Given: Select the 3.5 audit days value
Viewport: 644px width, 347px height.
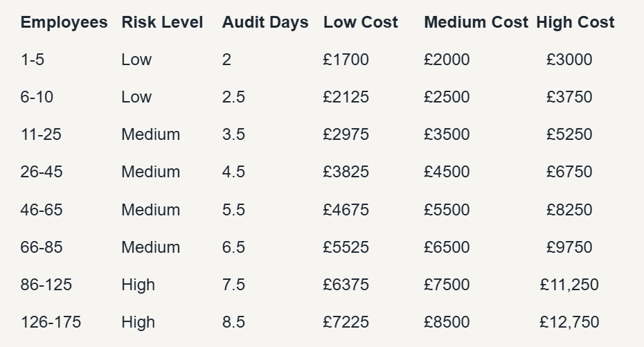Looking at the screenshot, I should (233, 134).
